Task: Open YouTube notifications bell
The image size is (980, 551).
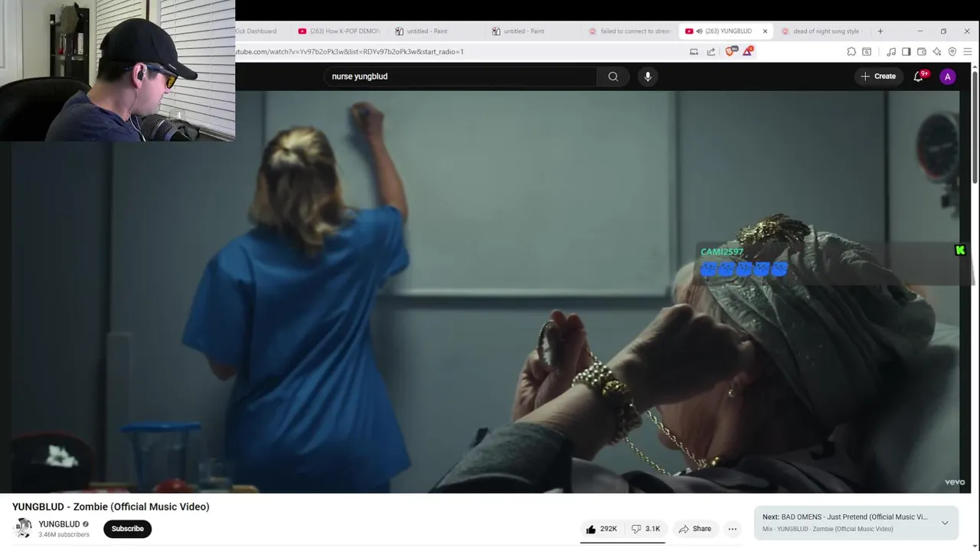Action: click(x=919, y=77)
